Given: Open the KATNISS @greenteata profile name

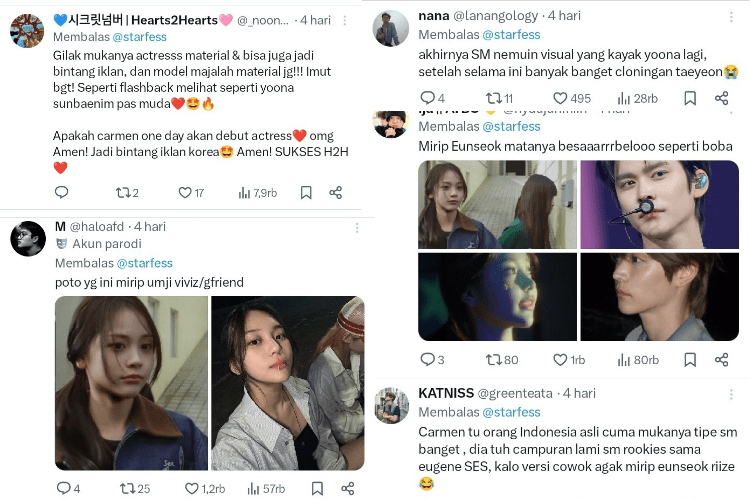Looking at the screenshot, I should tap(450, 394).
